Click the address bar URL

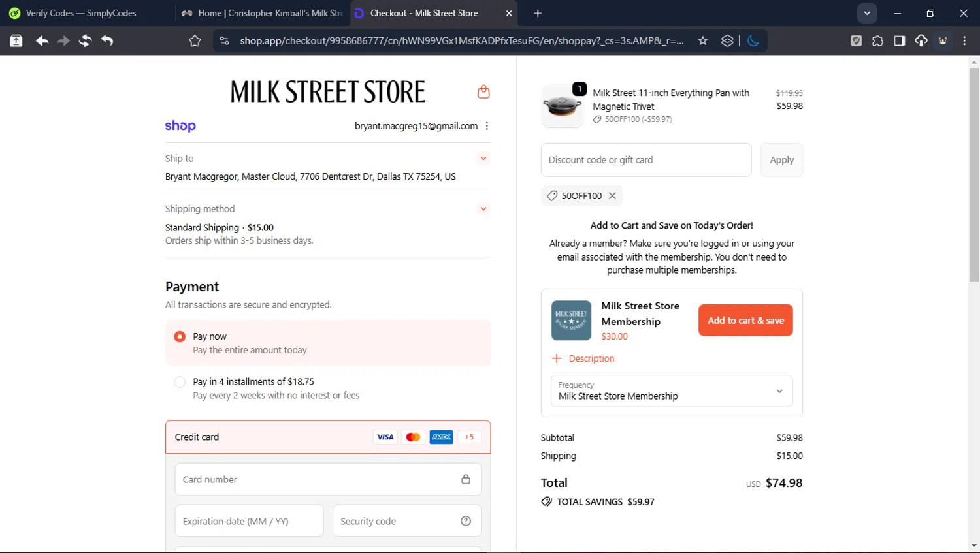(461, 40)
